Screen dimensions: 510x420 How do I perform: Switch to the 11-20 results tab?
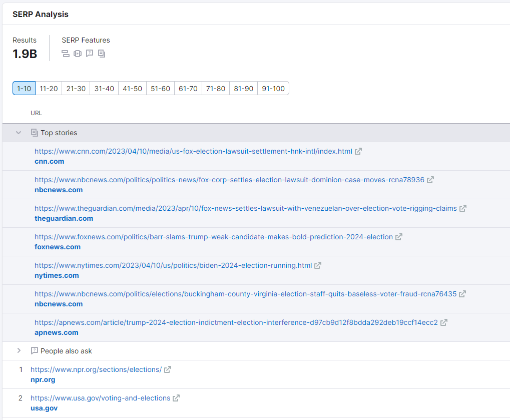click(49, 89)
